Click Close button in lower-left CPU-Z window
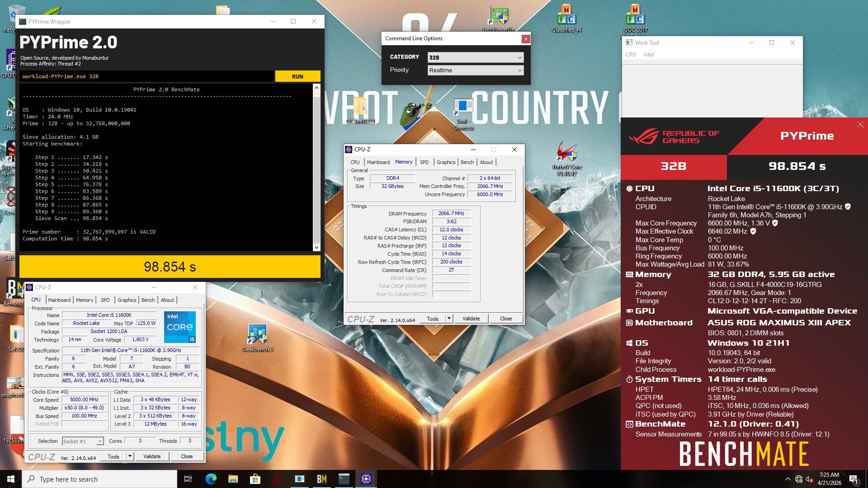This screenshot has width=868, height=488. point(187,456)
